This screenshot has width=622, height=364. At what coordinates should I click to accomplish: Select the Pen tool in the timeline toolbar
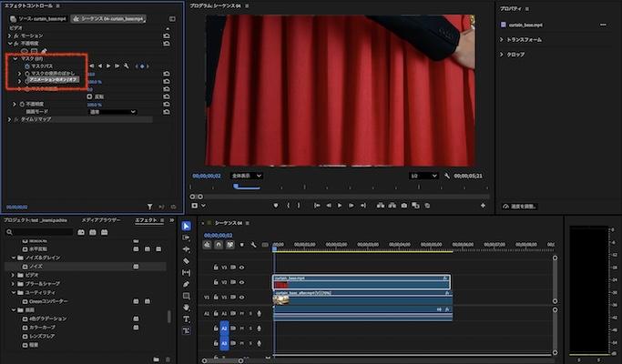click(x=186, y=284)
